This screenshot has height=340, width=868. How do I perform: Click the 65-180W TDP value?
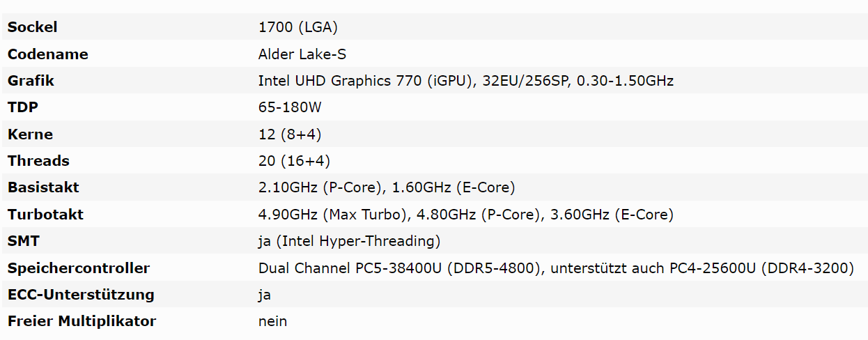(290, 108)
